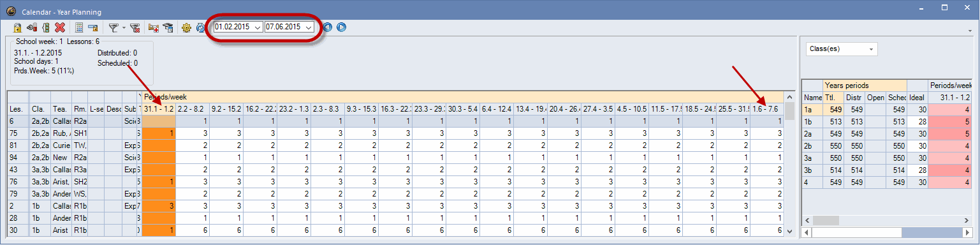Screen dimensions: 980x245
Task: Open the Class(es) dropdown
Action: coord(842,48)
